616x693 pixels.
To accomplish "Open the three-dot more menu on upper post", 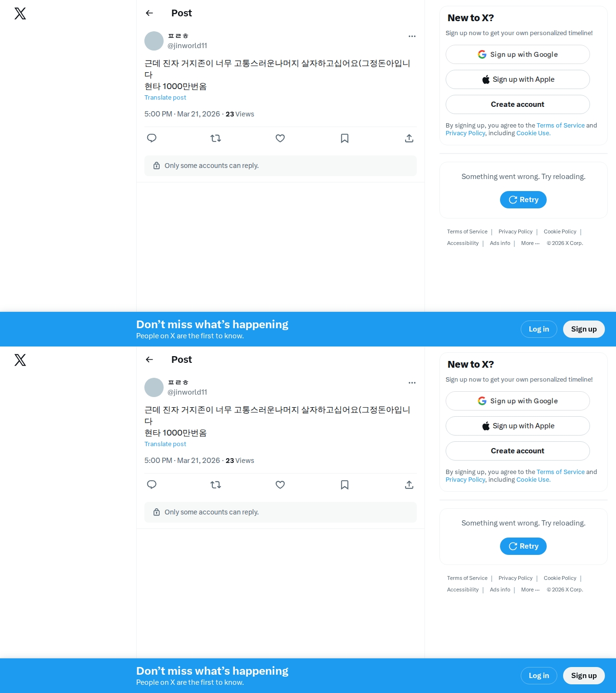I will coord(412,36).
